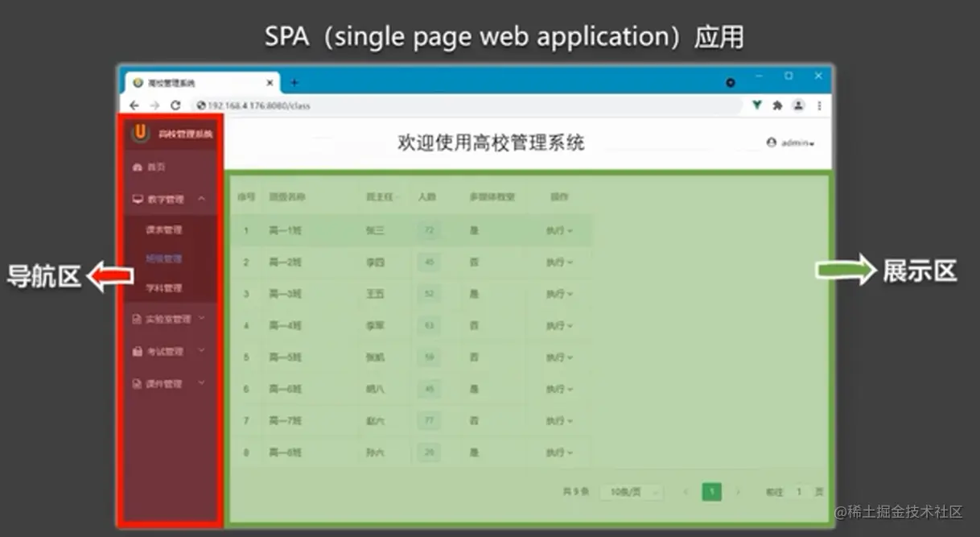Screen dimensions: 980x537
Task: Click the 高校管理系统 sidebar title
Action: pyautogui.click(x=186, y=134)
